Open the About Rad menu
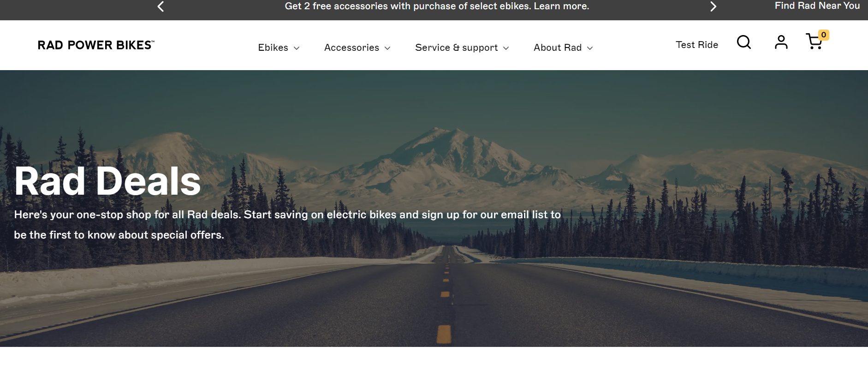Screen dimensions: 868x388 tap(558, 48)
